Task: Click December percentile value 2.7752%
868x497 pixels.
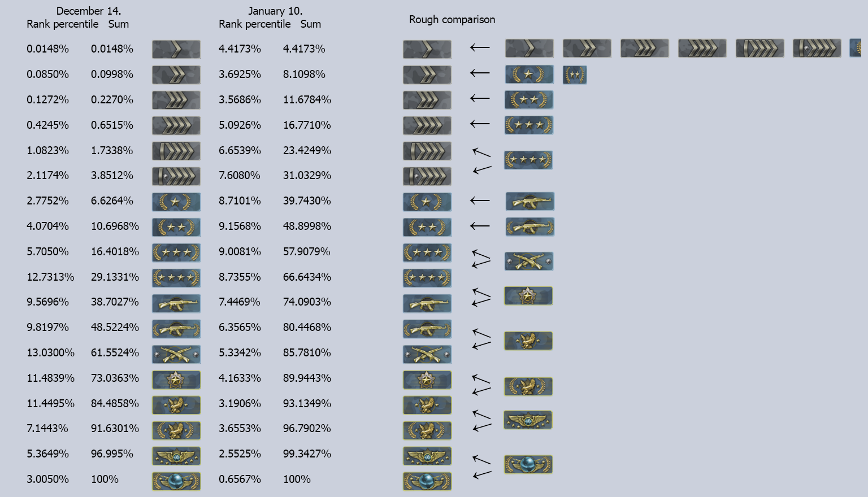Action: 48,201
